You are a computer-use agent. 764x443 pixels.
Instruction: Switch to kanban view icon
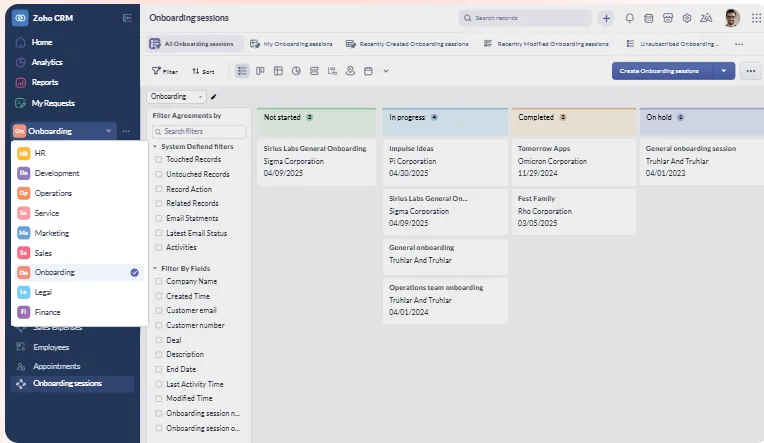coord(260,71)
